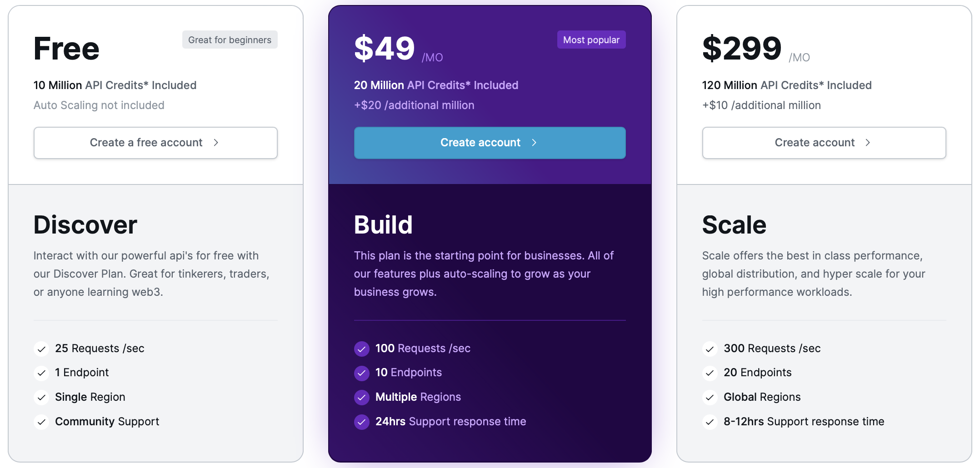Select the Great for beginners badge
The width and height of the screenshot is (980, 468).
[x=230, y=40]
